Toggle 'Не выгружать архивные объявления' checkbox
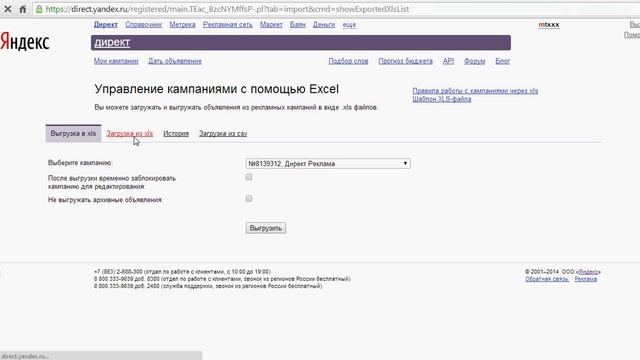This screenshot has width=640, height=360. (249, 198)
